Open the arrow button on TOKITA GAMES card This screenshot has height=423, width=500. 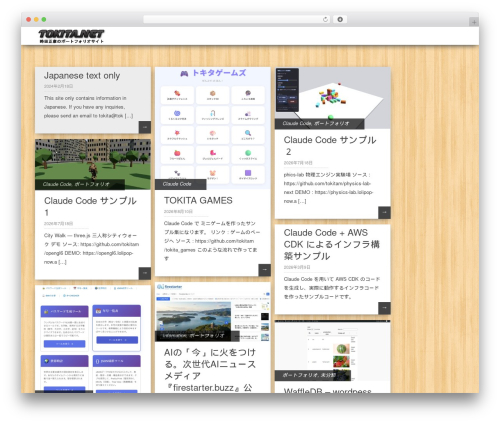(265, 270)
